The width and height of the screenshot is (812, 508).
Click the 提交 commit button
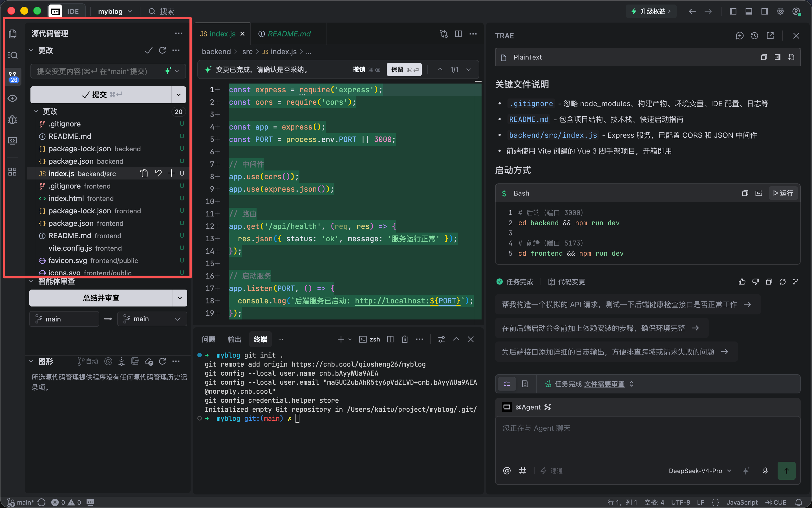[x=101, y=95]
